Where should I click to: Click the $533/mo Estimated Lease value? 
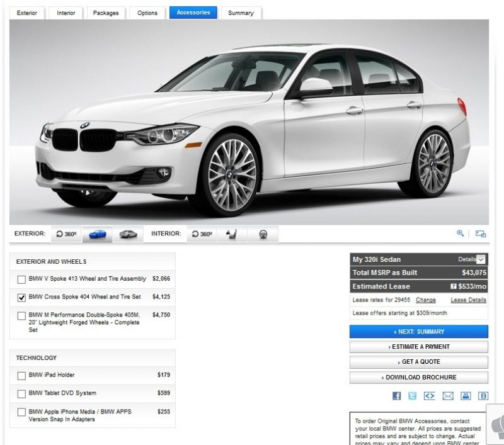[472, 286]
